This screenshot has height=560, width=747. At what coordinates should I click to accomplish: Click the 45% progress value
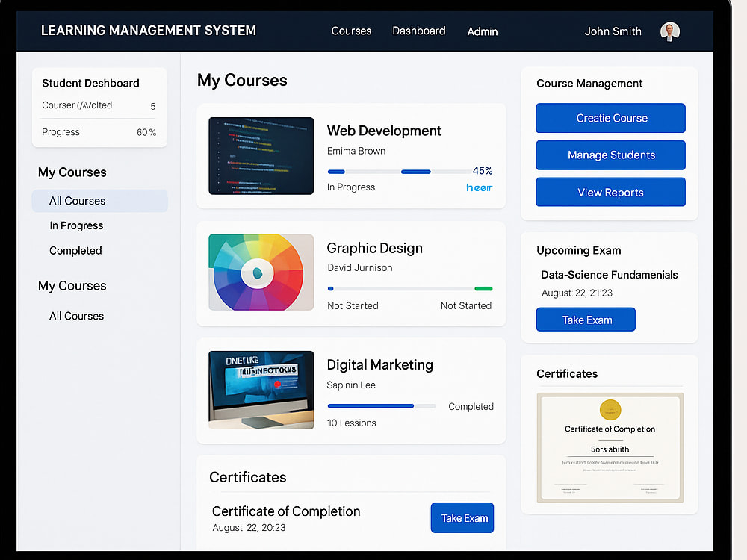(x=482, y=171)
